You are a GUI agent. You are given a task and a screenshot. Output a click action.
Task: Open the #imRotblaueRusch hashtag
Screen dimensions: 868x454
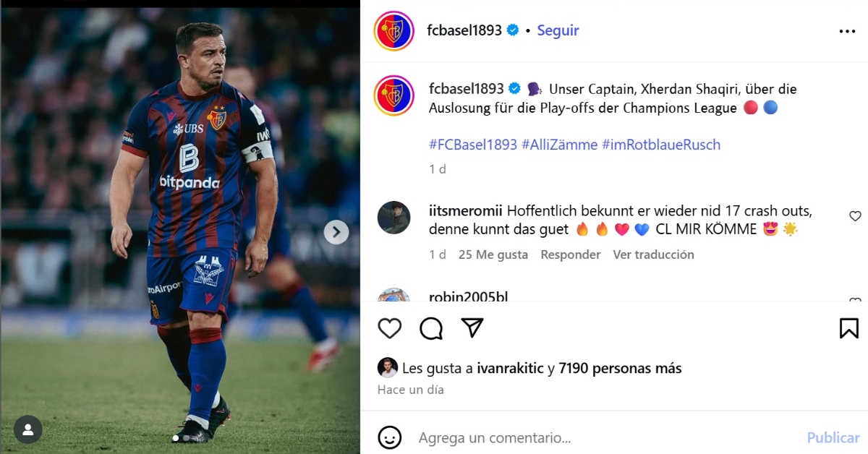661,145
